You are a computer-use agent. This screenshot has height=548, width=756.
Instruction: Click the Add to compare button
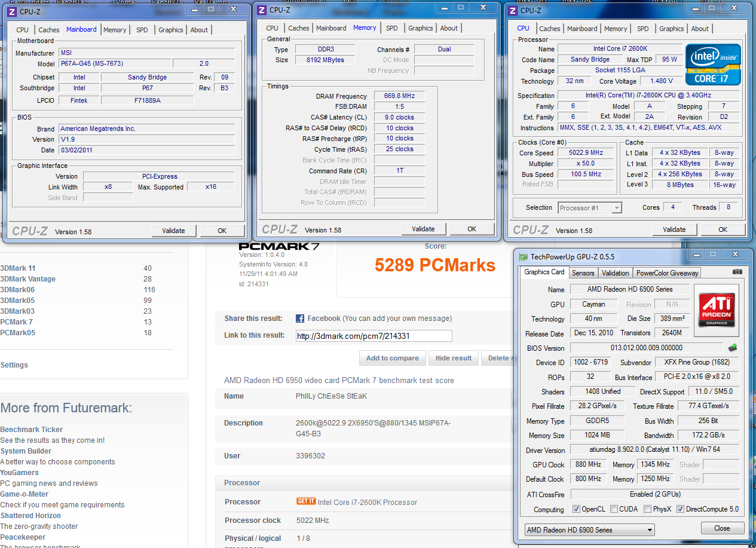(392, 358)
